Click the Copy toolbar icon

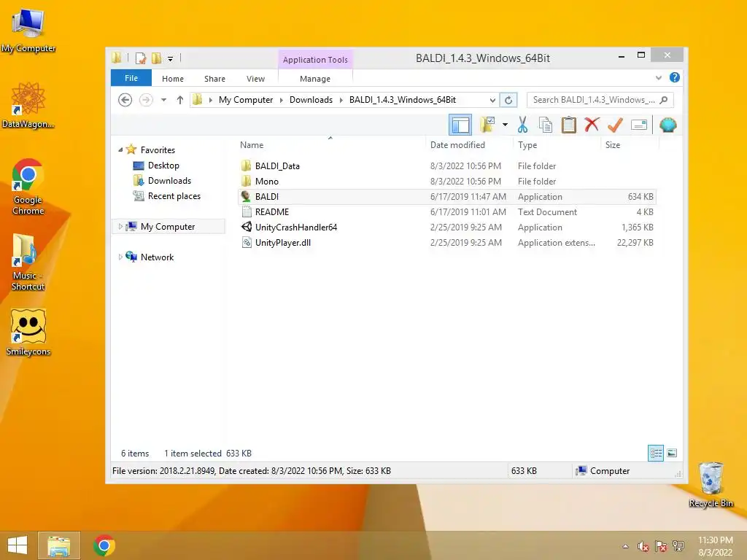click(546, 125)
